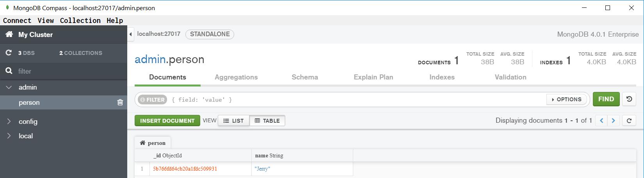The width and height of the screenshot is (644, 178).
Task: Switch to the Schema tab
Action: (305, 77)
